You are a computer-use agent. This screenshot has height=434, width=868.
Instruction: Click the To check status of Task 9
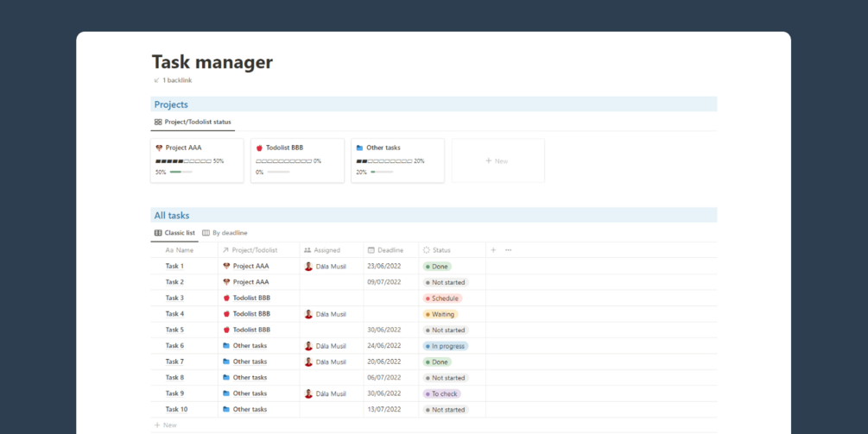click(x=441, y=394)
